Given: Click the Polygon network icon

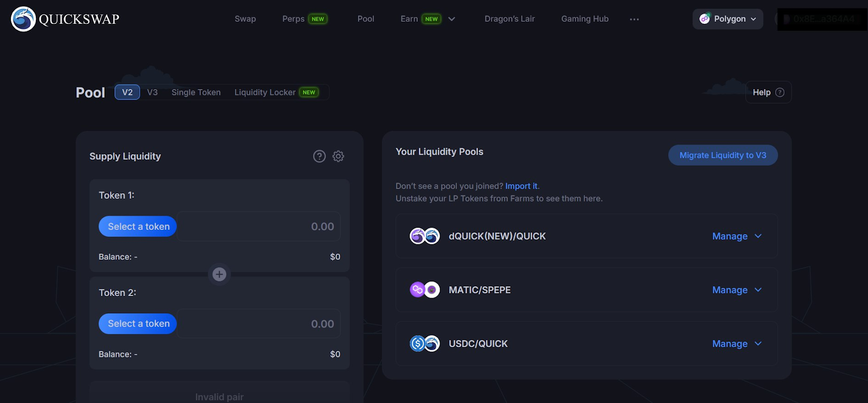Looking at the screenshot, I should coord(705,19).
